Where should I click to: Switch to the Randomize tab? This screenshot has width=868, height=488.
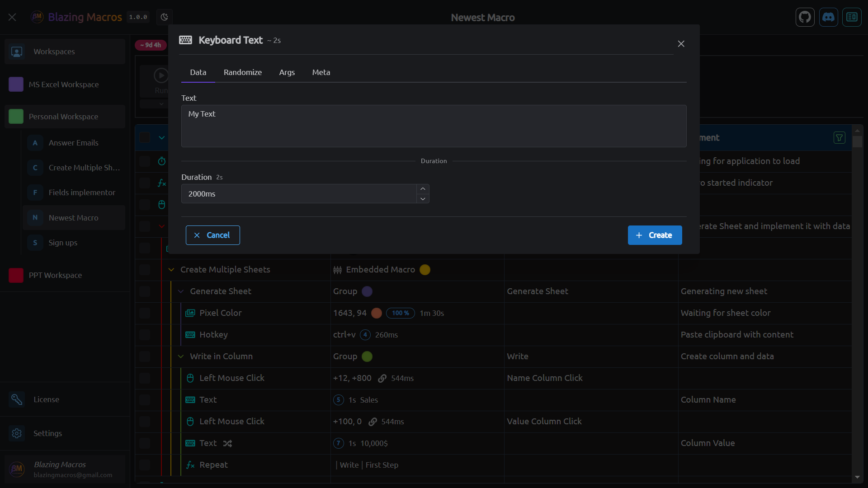(x=243, y=72)
